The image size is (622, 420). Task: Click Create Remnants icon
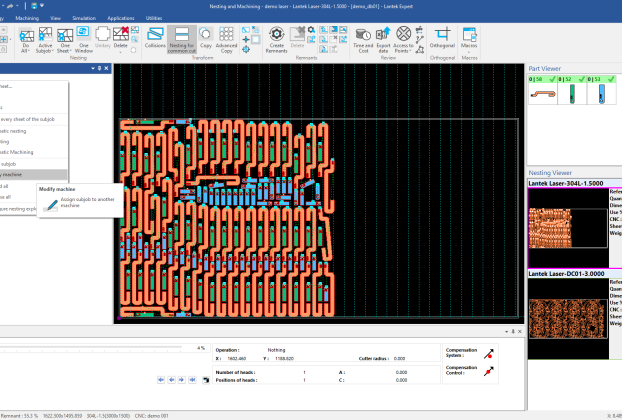277,37
